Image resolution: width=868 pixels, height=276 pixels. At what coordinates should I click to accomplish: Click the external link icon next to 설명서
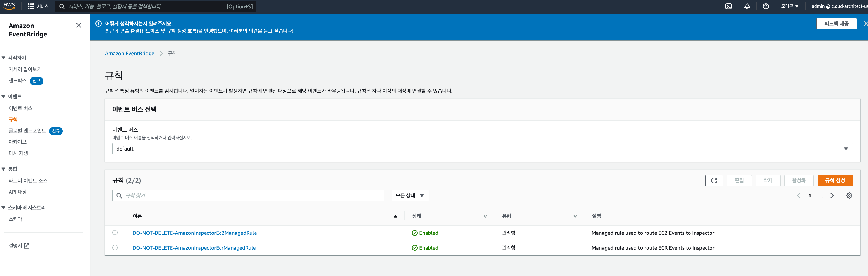pos(27,246)
